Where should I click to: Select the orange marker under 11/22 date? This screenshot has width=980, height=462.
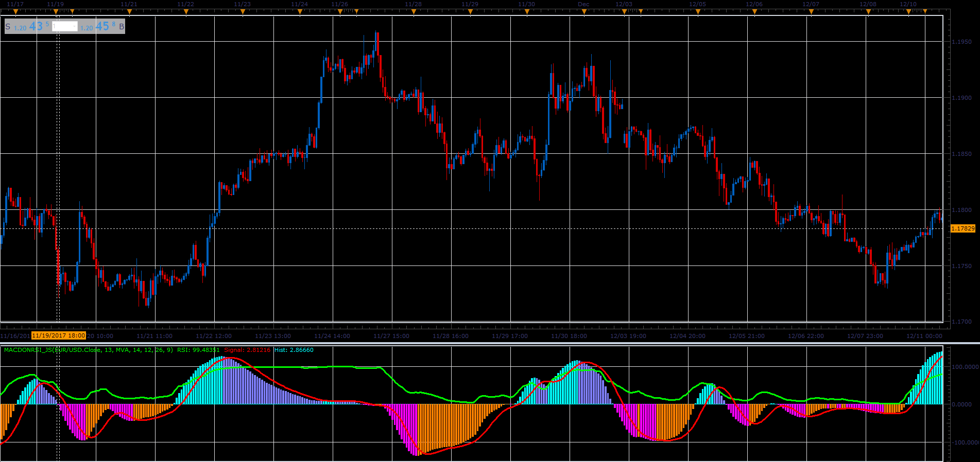coord(186,11)
